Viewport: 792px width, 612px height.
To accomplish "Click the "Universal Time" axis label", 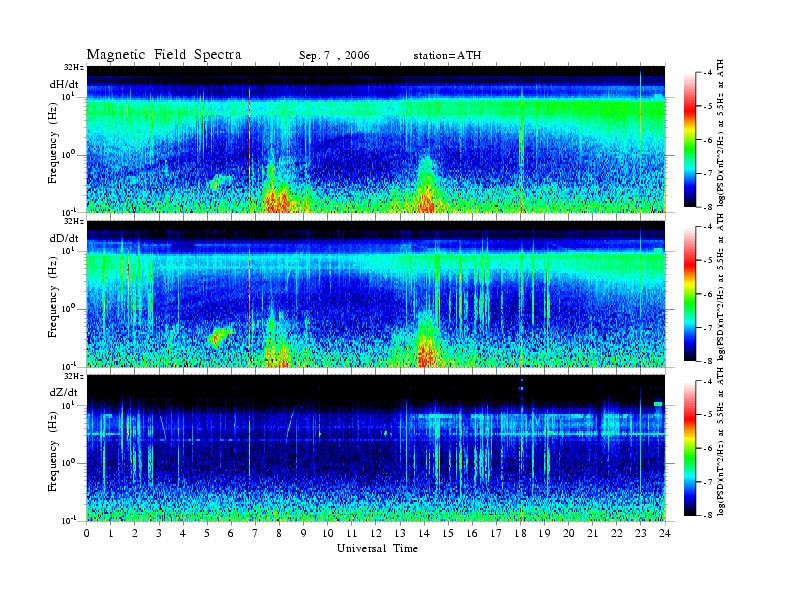I will 377,548.
